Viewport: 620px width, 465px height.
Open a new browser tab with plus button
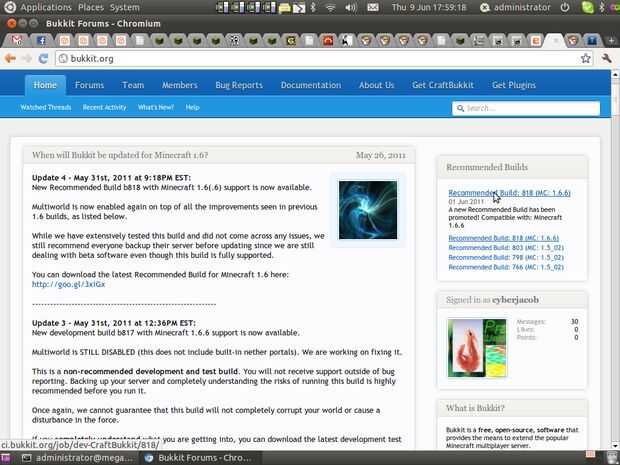tap(611, 40)
